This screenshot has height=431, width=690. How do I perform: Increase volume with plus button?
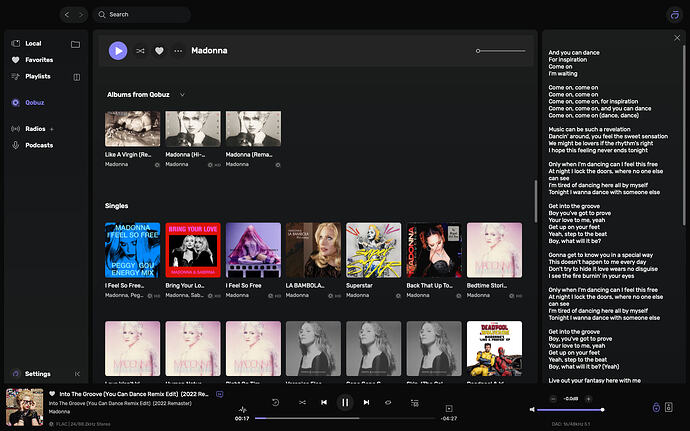tap(588, 399)
